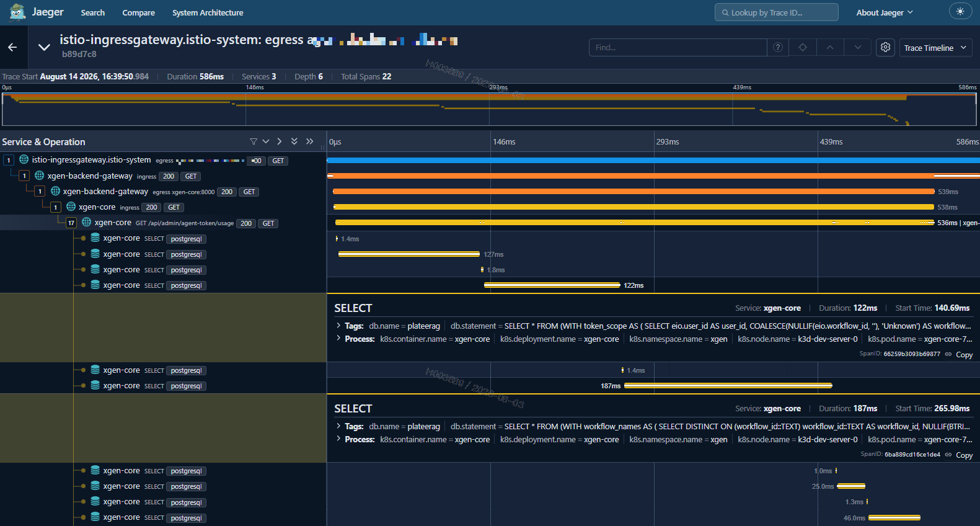Select the span bar labeled 127ms

408,254
